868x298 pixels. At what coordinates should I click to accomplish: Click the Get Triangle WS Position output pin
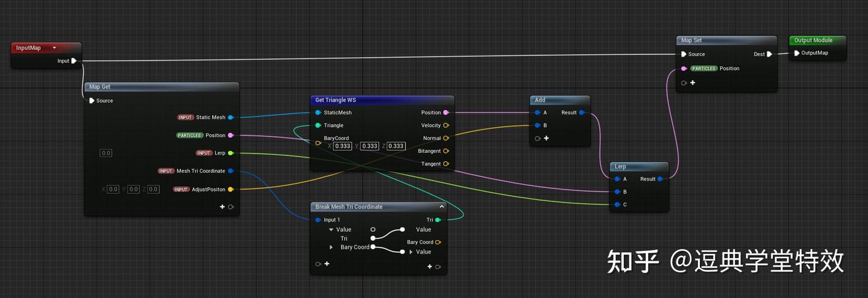point(445,113)
